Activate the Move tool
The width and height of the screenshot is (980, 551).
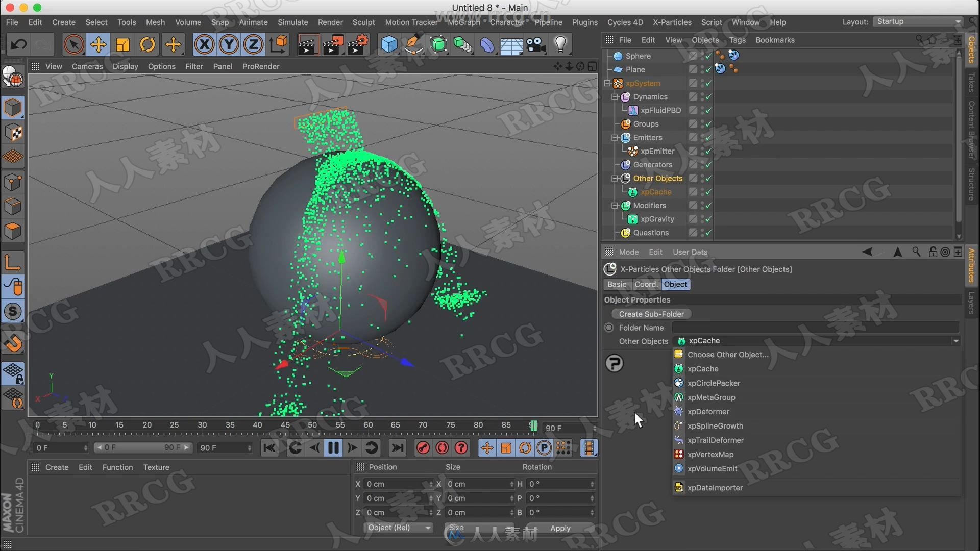point(98,45)
